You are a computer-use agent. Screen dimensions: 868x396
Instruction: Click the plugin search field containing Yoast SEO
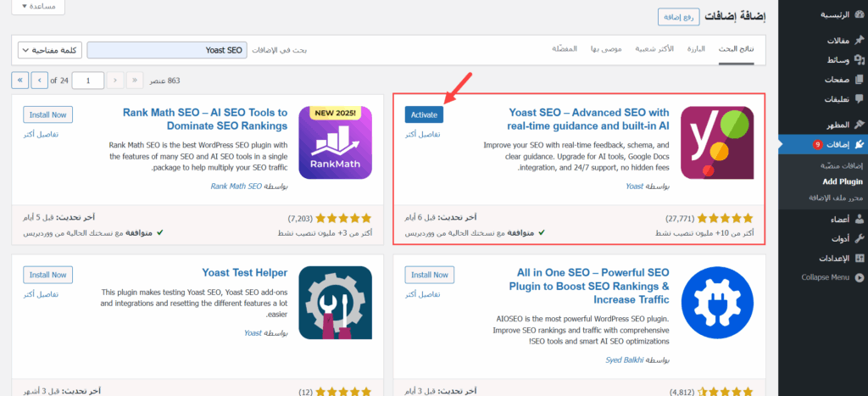(167, 50)
